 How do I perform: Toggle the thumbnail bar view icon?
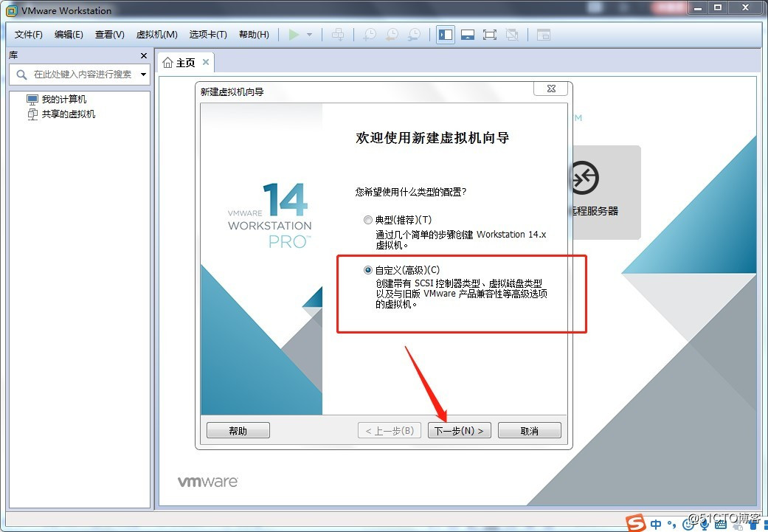[x=468, y=35]
